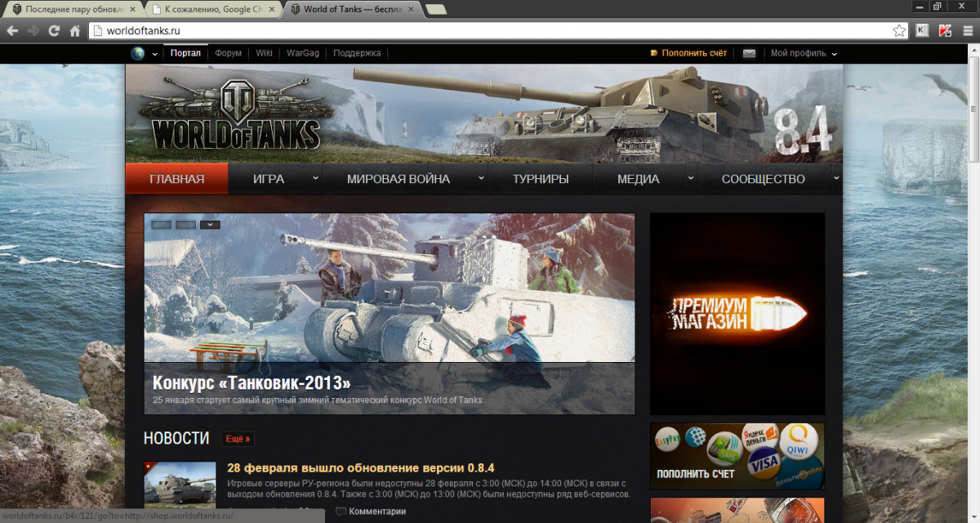Select first slide indicator on banner
This screenshot has width=980, height=523.
(x=161, y=224)
